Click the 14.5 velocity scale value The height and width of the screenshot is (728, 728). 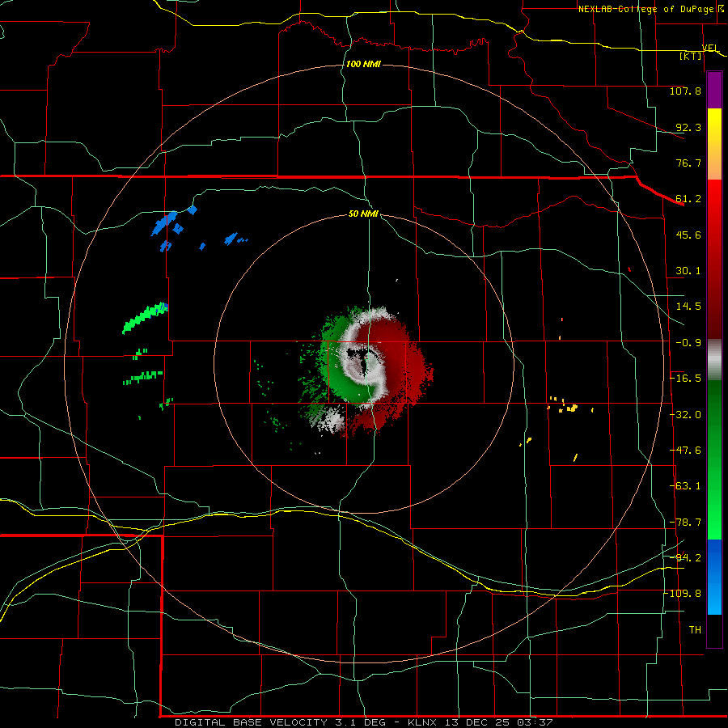point(688,307)
